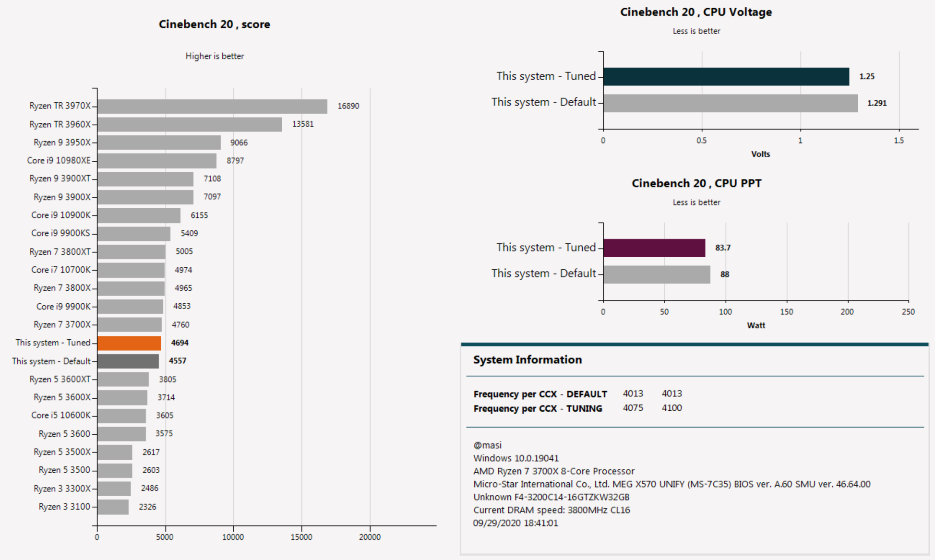This screenshot has height=560, width=935.
Task: Click the Ryzen 3 3100 bar
Action: (x=113, y=507)
